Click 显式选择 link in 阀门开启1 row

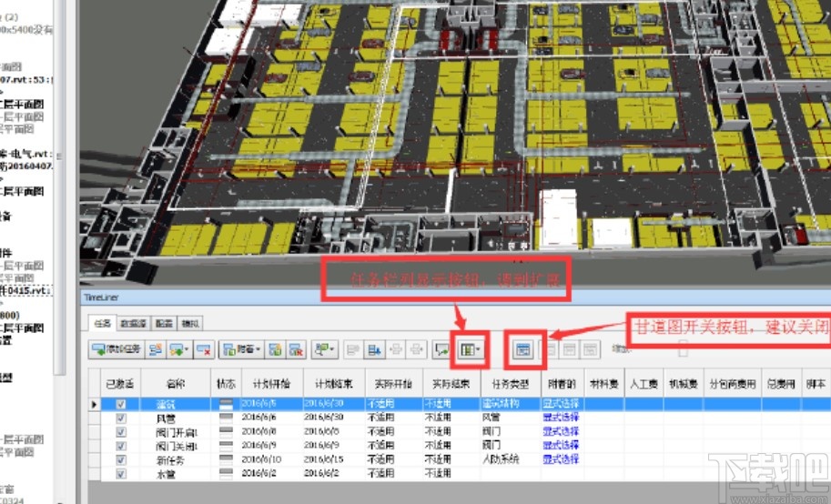(561, 431)
